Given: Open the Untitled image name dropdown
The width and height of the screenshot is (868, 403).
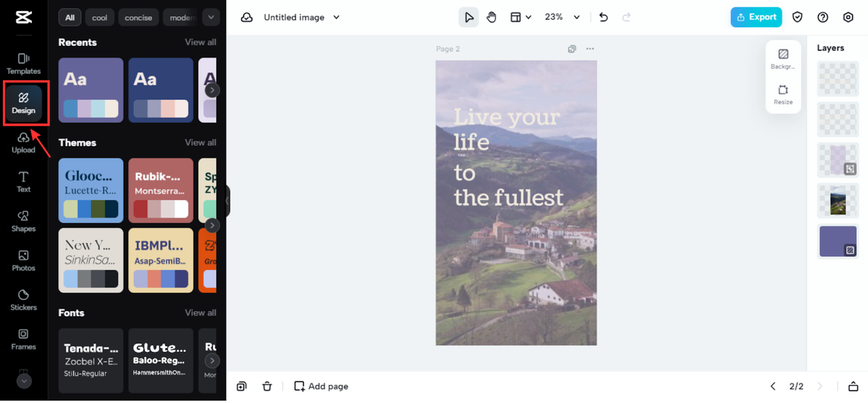Looking at the screenshot, I should click(302, 18).
